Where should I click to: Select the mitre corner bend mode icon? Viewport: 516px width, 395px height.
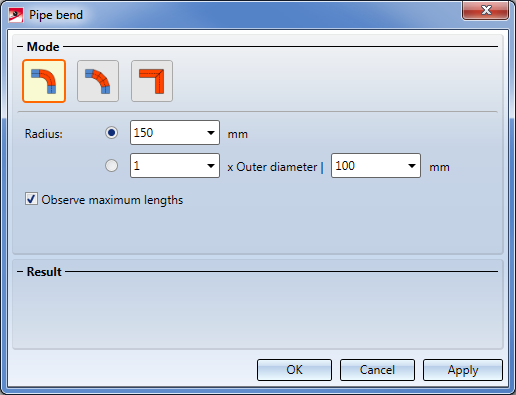[152, 81]
